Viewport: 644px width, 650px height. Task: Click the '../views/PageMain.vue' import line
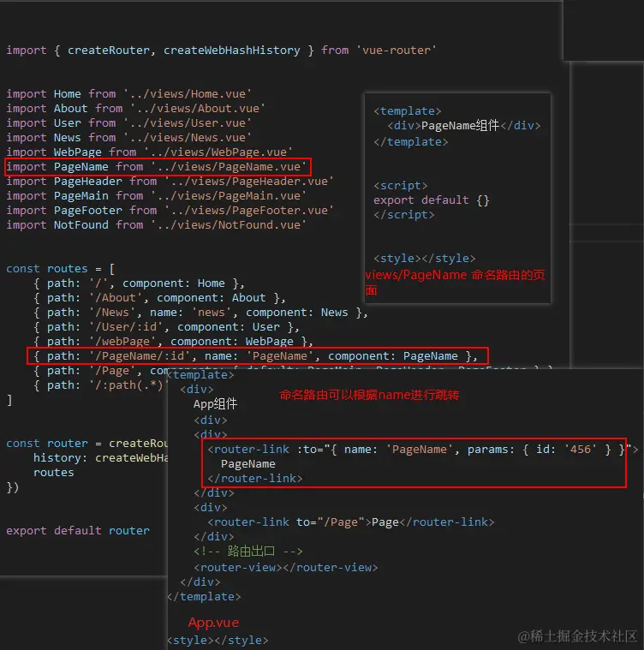(156, 195)
